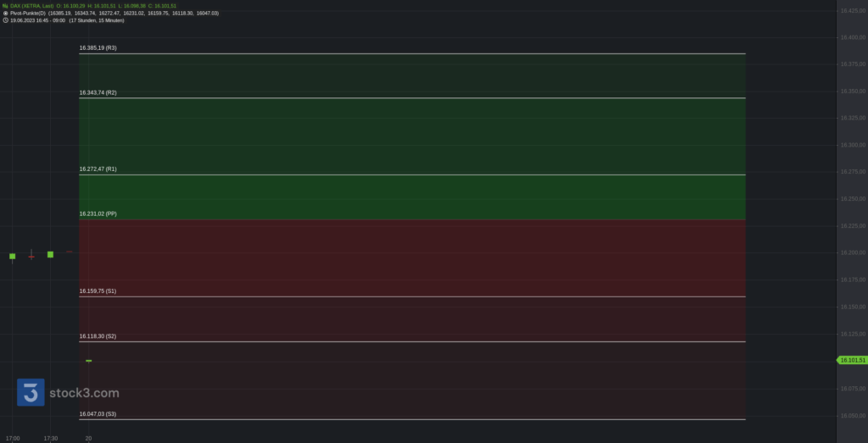
Task: Select the green candle at 17:30
Action: (50, 254)
